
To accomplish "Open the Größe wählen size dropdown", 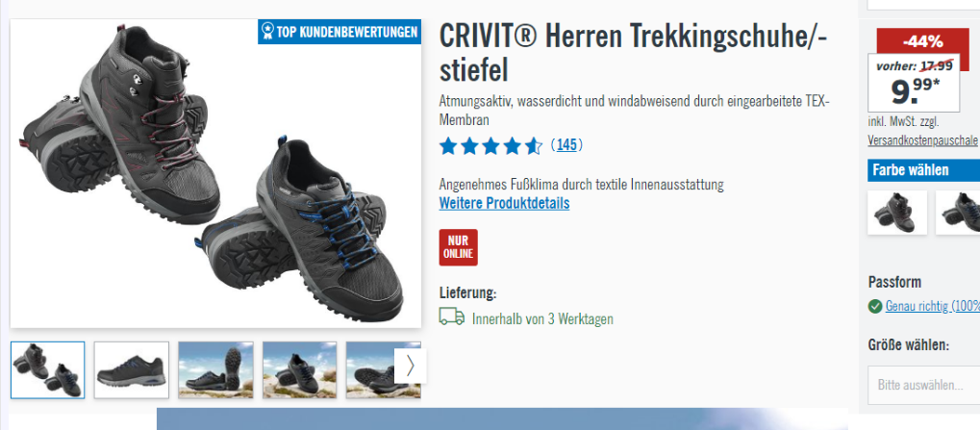I will coord(924,385).
